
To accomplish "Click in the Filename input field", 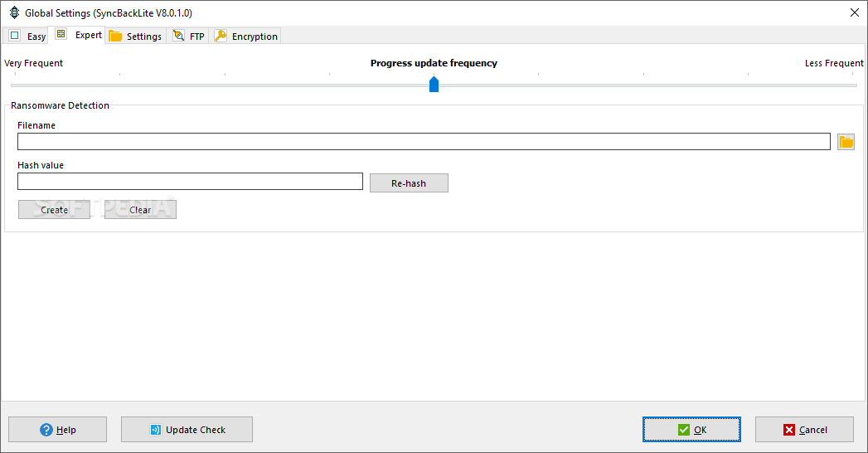I will (424, 141).
